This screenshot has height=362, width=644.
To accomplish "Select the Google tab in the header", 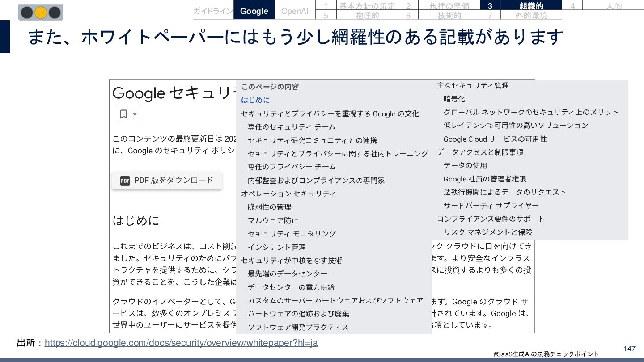I will pyautogui.click(x=254, y=11).
